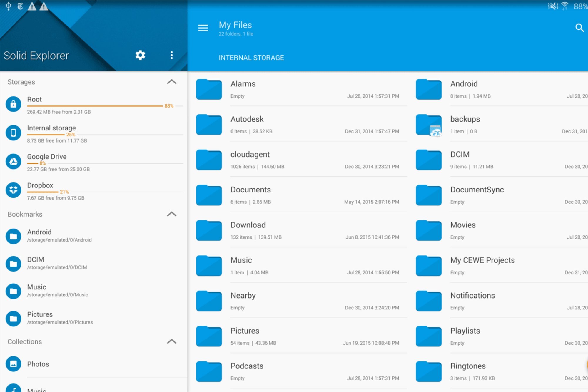
Task: Open the DCIM bookmark
Action: pyautogui.click(x=36, y=260)
